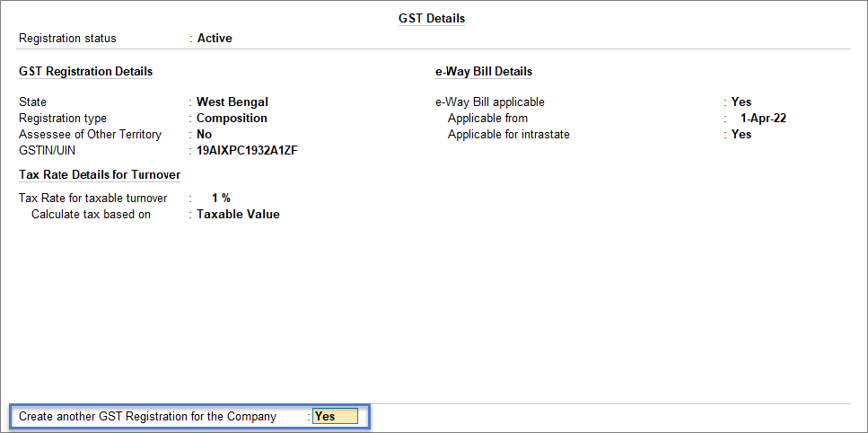Viewport: 868px width, 433px height.
Task: Click the Assessee of Other Territory label
Action: [91, 134]
